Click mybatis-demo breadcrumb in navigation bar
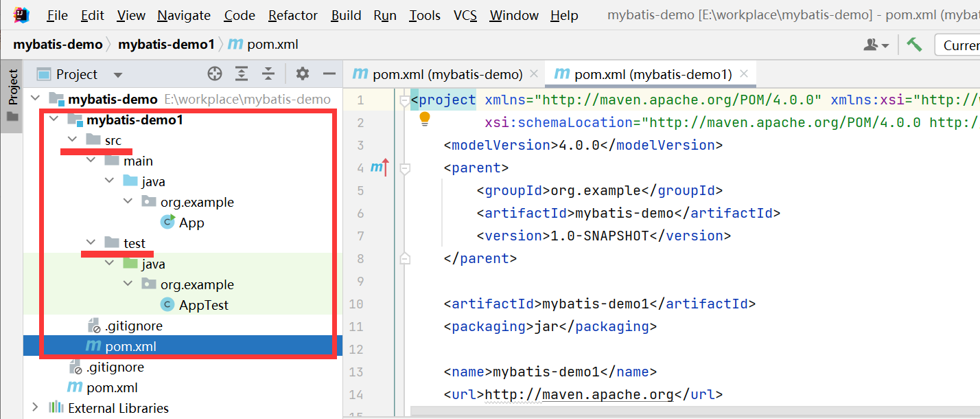Screen dimensions: 980x419 pos(58,45)
